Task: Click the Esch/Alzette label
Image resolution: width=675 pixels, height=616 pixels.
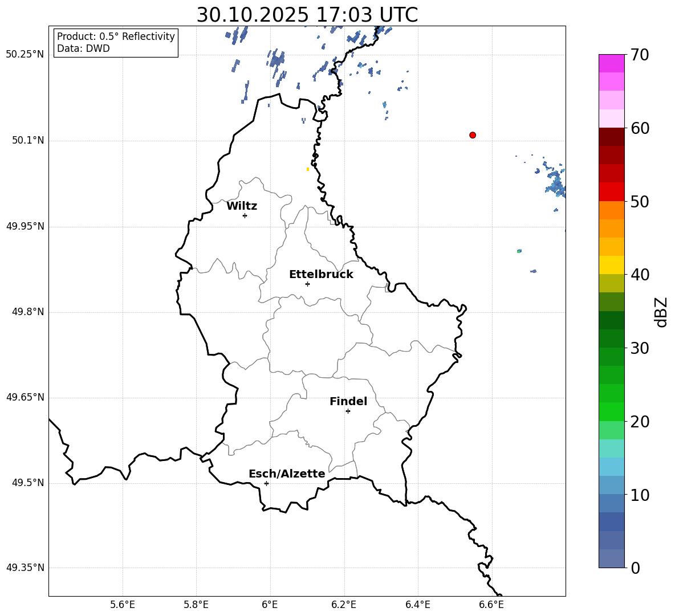Action: (287, 474)
